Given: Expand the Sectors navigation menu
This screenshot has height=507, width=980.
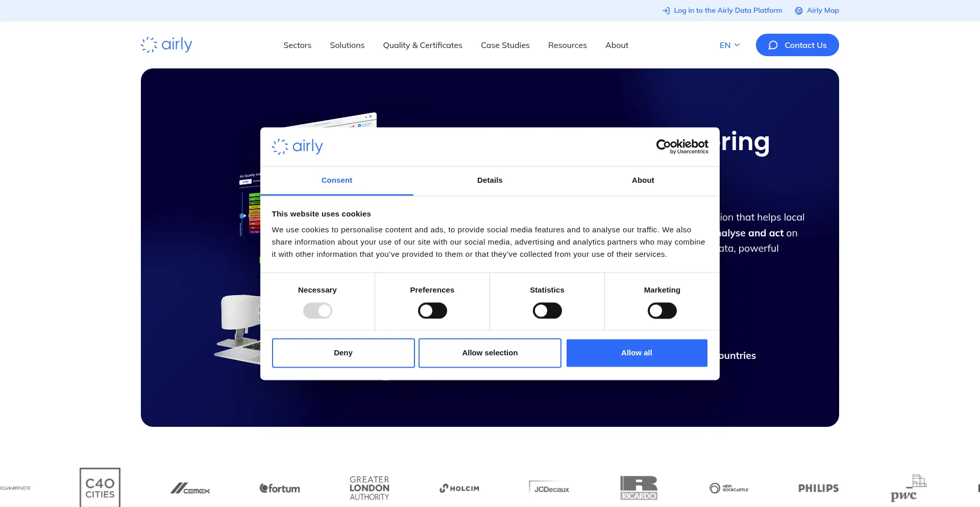Looking at the screenshot, I should pyautogui.click(x=297, y=45).
